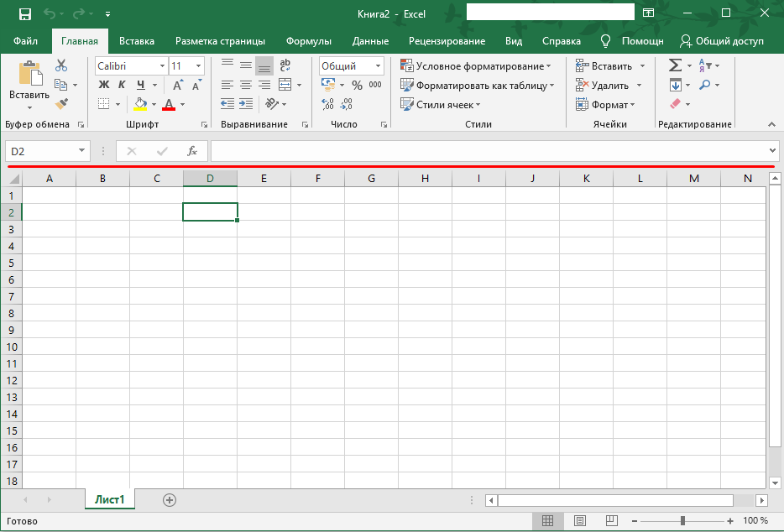Image resolution: width=784 pixels, height=532 pixels.
Task: Toggle italic formatting (К)
Action: [122, 85]
